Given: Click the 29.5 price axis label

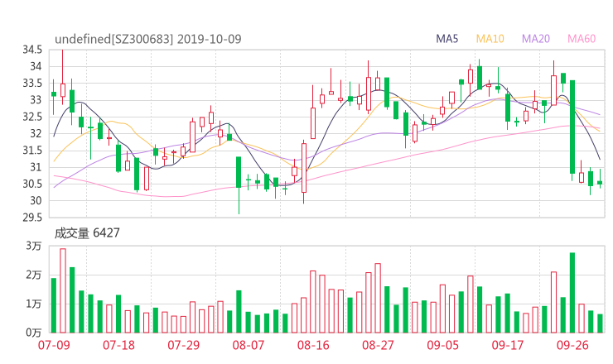Looking at the screenshot, I should pyautogui.click(x=32, y=218).
